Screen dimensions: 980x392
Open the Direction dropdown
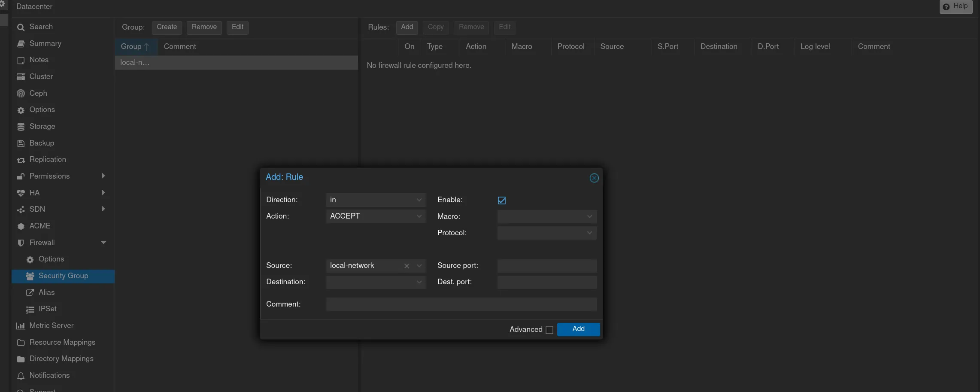[x=419, y=200]
